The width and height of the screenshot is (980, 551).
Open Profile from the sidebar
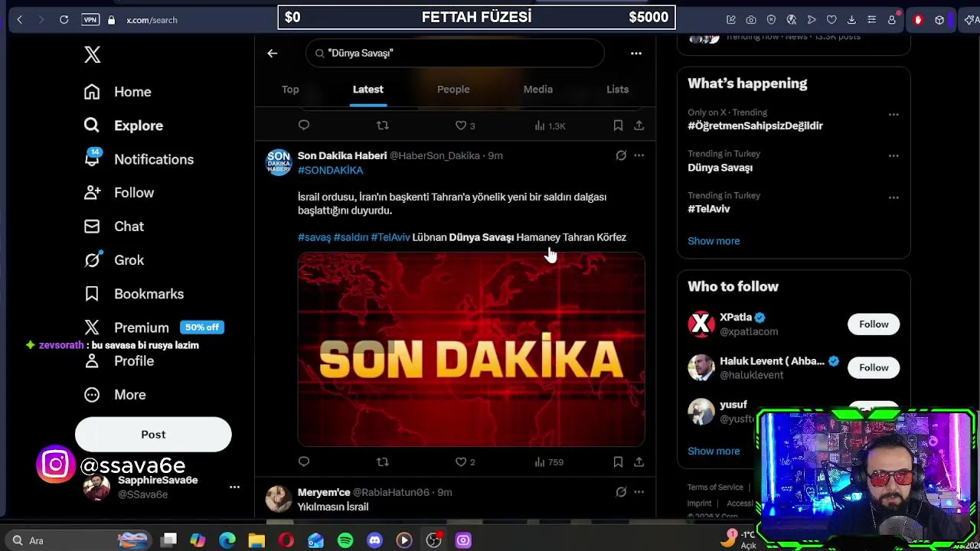[119, 361]
